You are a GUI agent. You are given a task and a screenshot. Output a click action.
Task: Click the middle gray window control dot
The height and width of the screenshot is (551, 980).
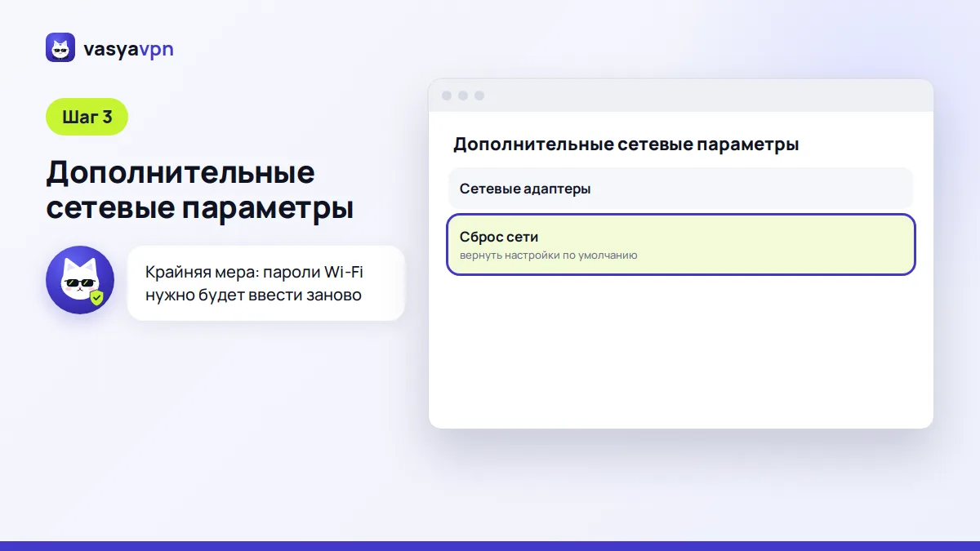463,96
